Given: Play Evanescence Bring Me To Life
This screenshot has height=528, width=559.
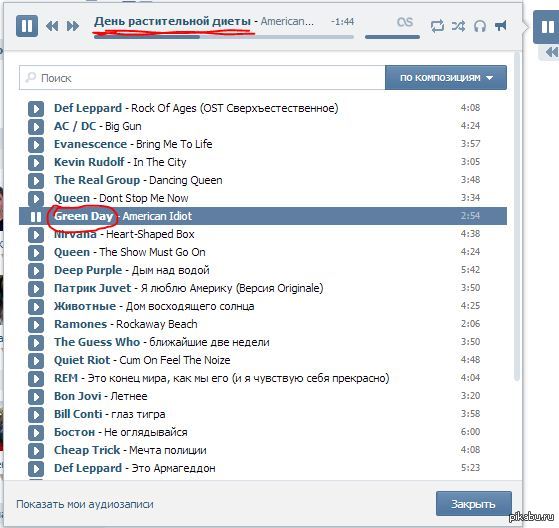Looking at the screenshot, I should click(36, 144).
